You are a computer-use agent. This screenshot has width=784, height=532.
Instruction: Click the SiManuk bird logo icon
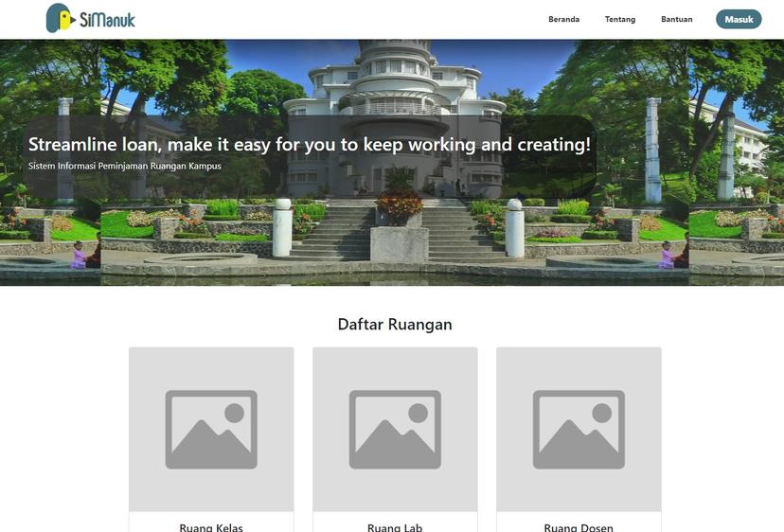point(60,18)
